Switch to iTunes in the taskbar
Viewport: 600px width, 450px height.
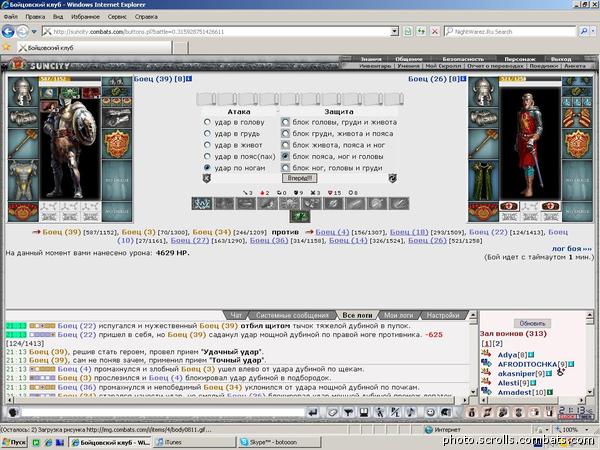click(194, 443)
